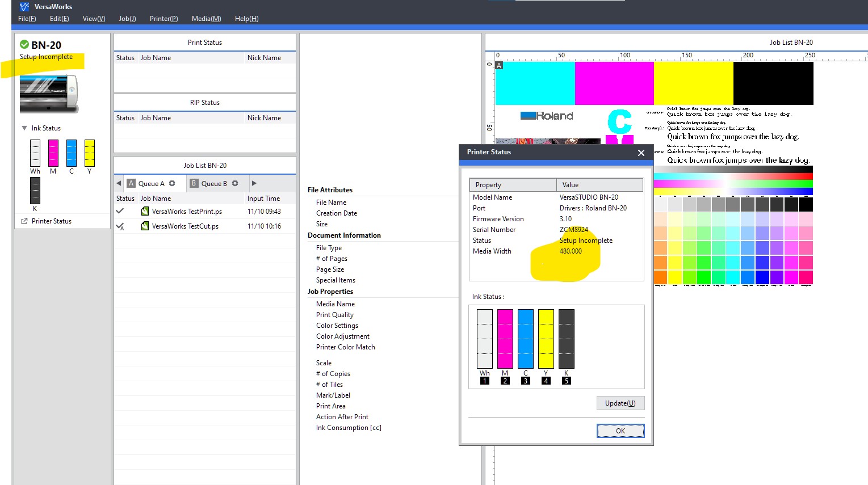The width and height of the screenshot is (868, 485).
Task: Click the Print Quality property
Action: 335,315
